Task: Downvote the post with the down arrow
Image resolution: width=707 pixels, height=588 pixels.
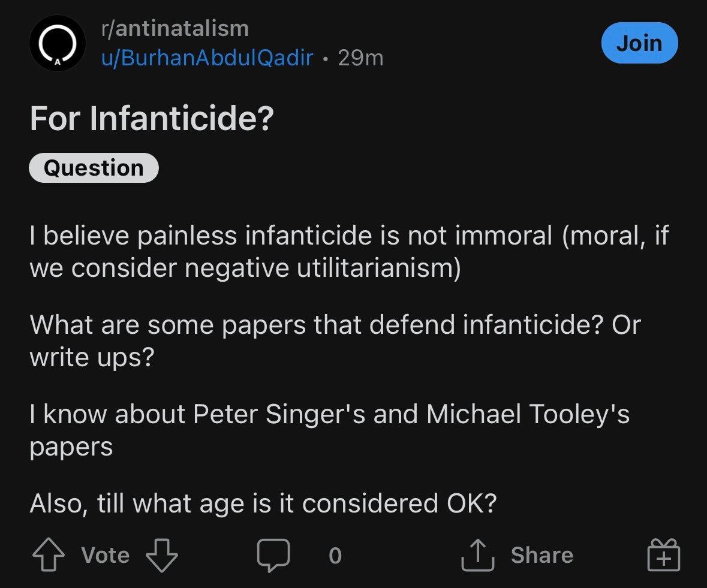Action: (162, 555)
